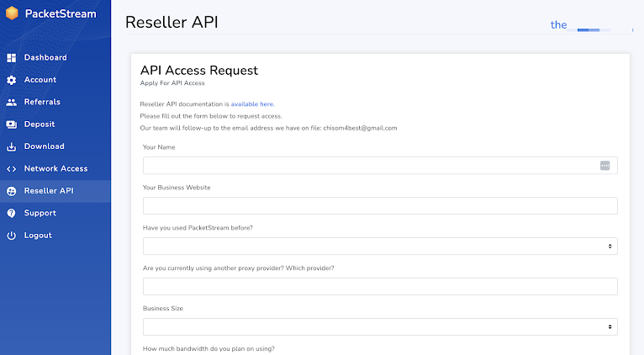Click the Logout power icon
The image size is (644, 355).
[x=12, y=236]
